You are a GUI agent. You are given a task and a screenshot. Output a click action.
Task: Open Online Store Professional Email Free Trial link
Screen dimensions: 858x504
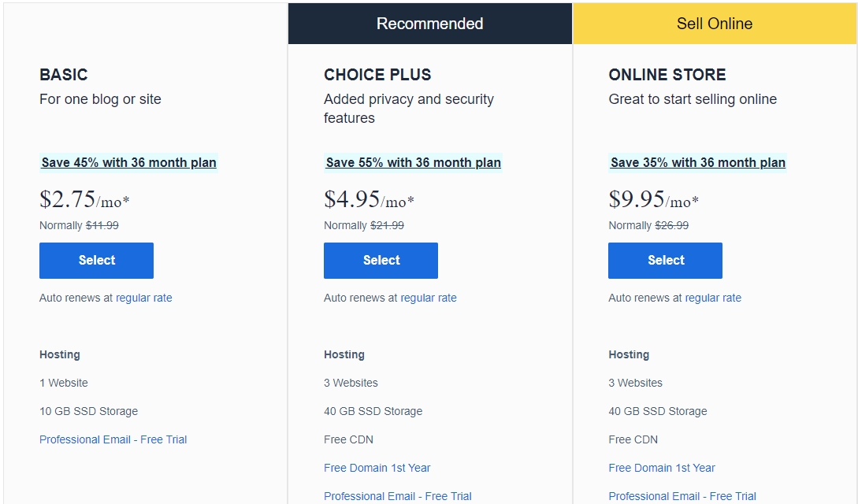682,496
